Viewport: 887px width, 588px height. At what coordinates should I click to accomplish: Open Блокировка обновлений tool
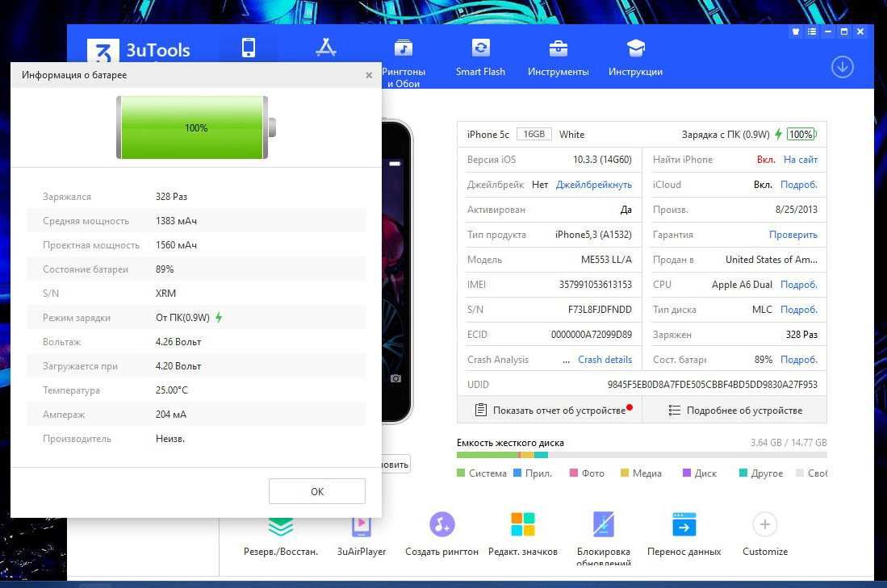pos(604,538)
